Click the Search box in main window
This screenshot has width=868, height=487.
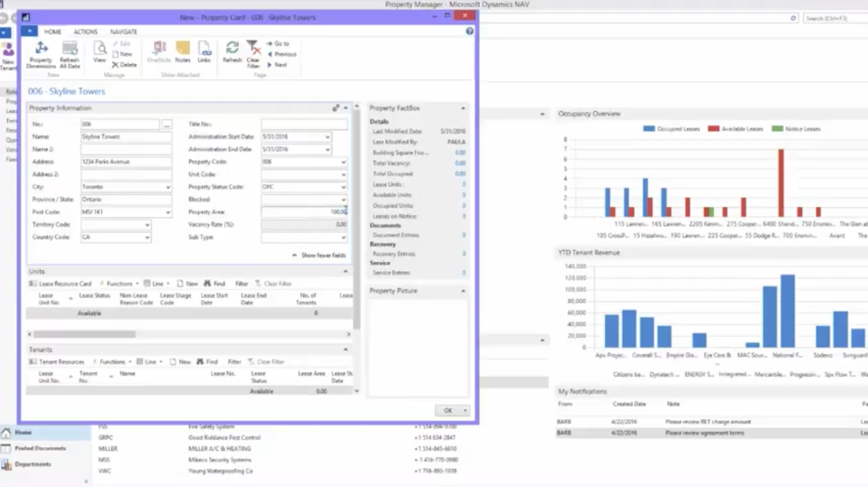pyautogui.click(x=835, y=18)
